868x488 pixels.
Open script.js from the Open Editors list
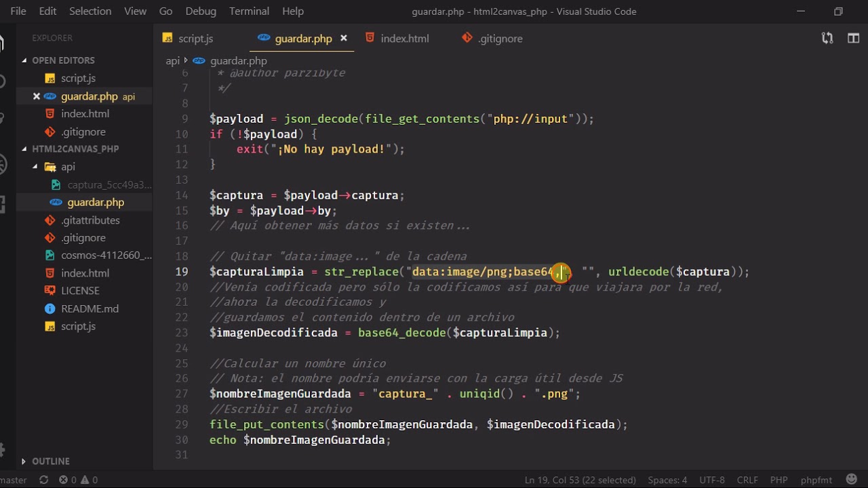point(78,79)
